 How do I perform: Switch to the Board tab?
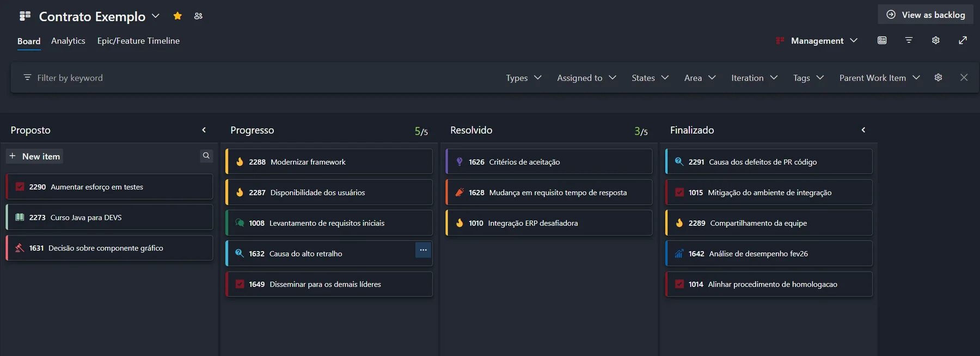click(x=29, y=41)
